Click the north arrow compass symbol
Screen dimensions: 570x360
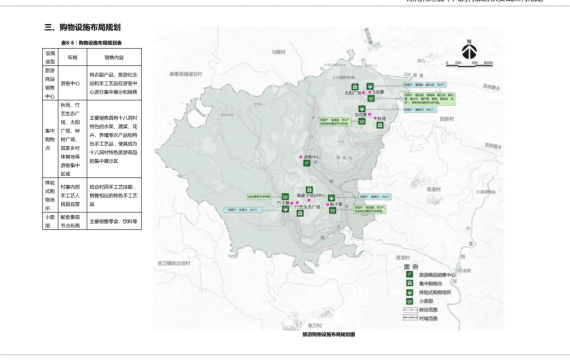click(x=469, y=50)
